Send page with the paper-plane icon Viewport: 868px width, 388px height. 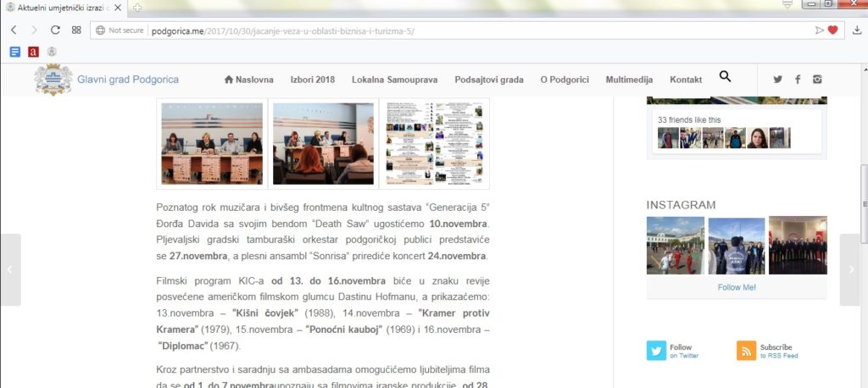[x=820, y=30]
